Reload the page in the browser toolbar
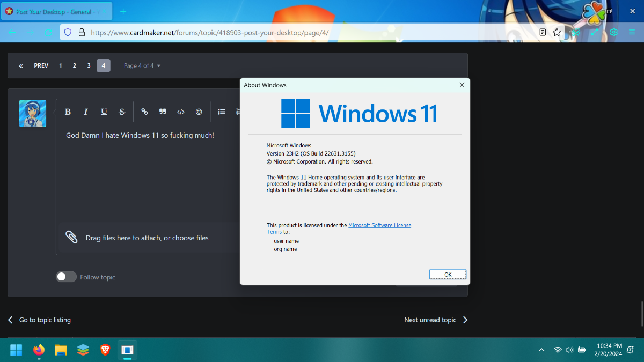644x362 pixels. [x=48, y=32]
